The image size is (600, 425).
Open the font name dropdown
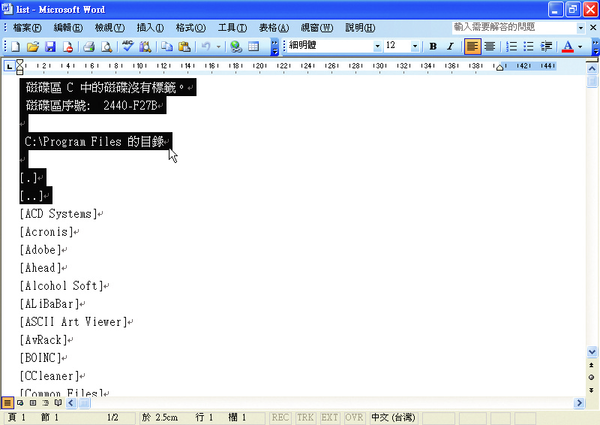[x=378, y=46]
